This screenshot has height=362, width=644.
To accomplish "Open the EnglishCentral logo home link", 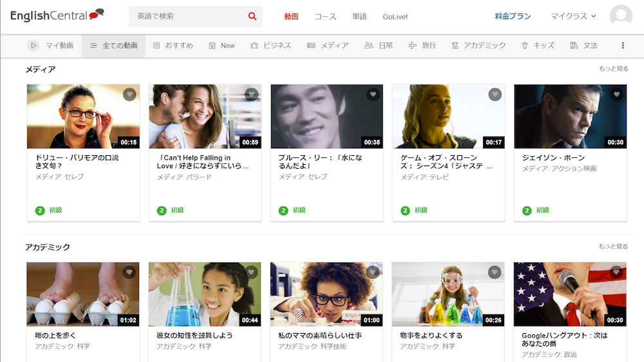I will (x=57, y=15).
